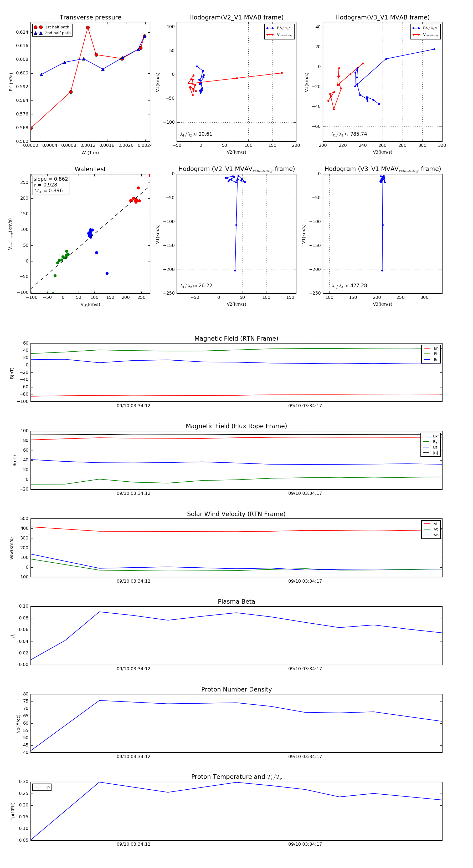The height and width of the screenshot is (868, 473).
Task: Click 'A' (T·m)' x-axis label
Action: [x=90, y=153]
